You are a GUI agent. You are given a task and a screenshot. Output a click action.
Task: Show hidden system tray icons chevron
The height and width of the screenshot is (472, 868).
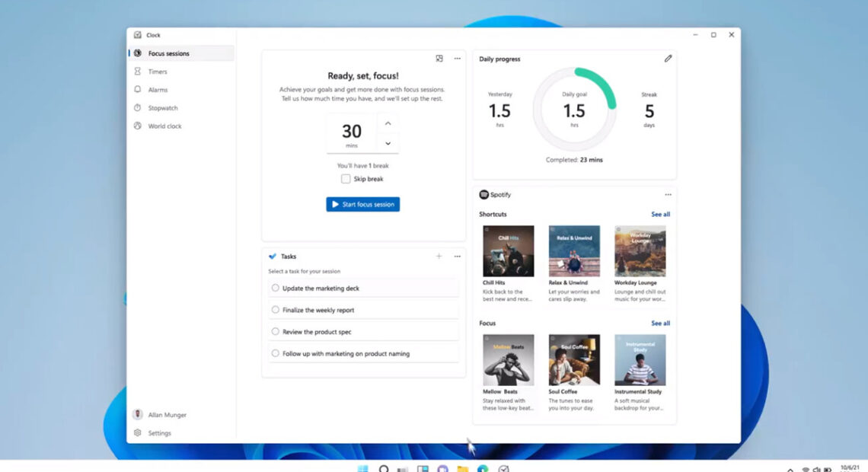coord(790,469)
